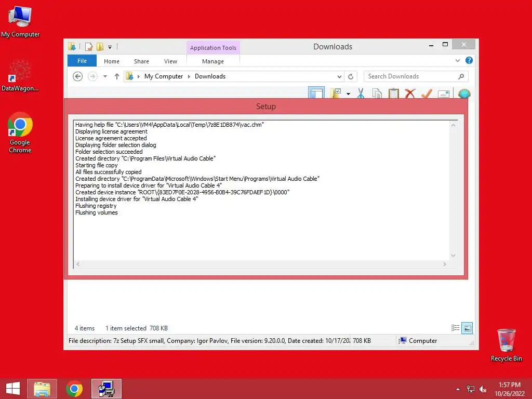
Task: Expand the address bar history dropdown
Action: [339, 76]
